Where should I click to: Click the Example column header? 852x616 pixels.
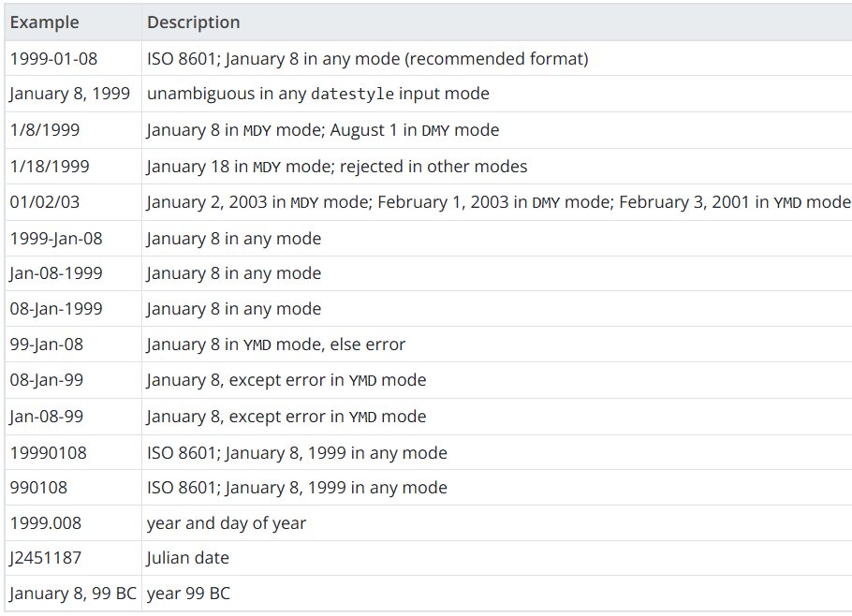[x=45, y=22]
